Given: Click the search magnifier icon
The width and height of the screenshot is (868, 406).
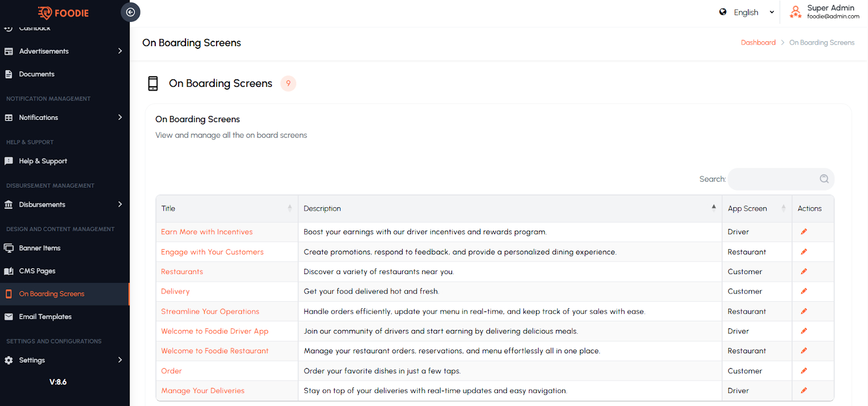Looking at the screenshot, I should (824, 179).
